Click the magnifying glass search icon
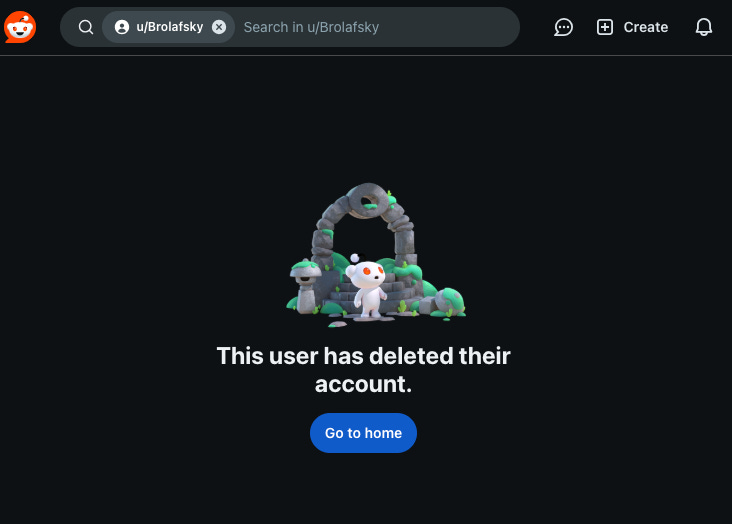The image size is (732, 524). (x=85, y=27)
